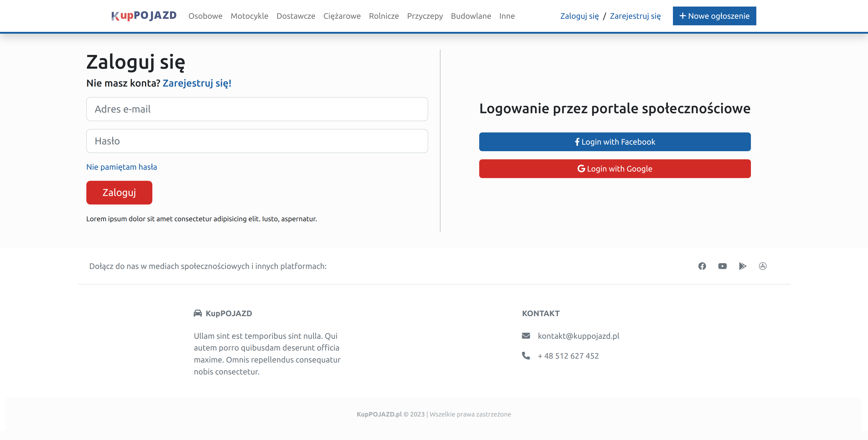Click the Logowanie przez portale społecznościowe heading
This screenshot has height=440, width=868.
point(615,108)
